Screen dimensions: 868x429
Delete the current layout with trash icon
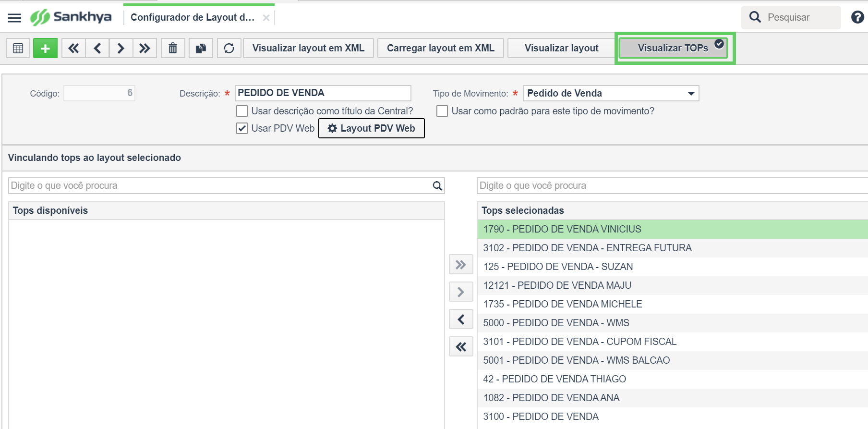(x=173, y=48)
